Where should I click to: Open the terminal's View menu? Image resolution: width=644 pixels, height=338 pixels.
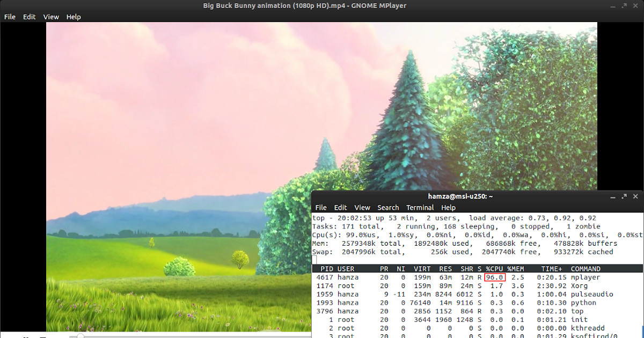pyautogui.click(x=362, y=208)
